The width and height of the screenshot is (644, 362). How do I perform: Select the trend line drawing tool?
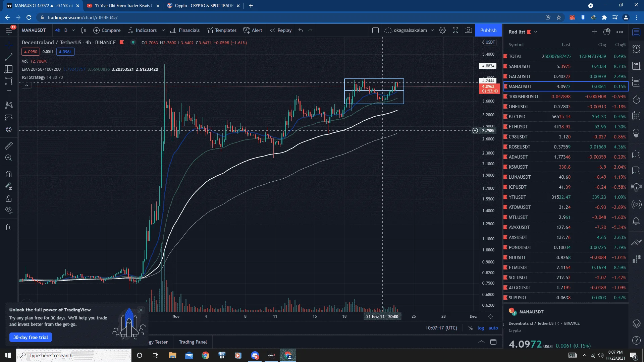click(x=9, y=57)
